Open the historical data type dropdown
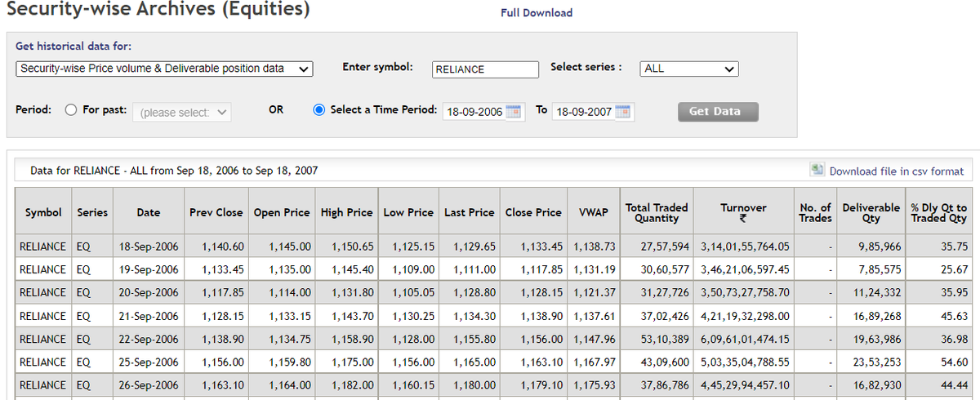The height and width of the screenshot is (400, 980). coord(164,69)
